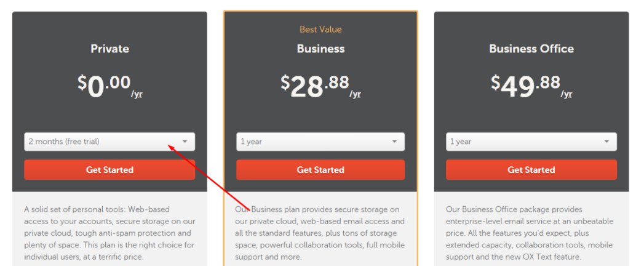
Task: Click the $0.00 per year price
Action: pos(109,86)
